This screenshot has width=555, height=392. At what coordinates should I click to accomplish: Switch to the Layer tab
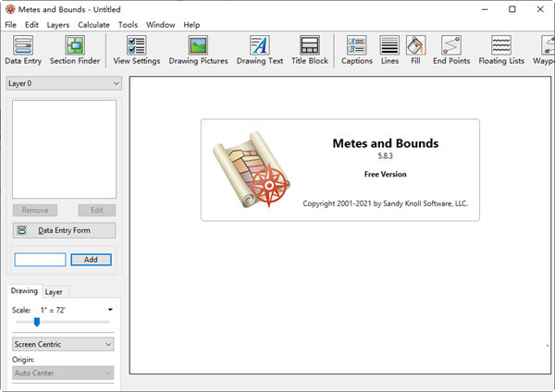[x=54, y=291]
